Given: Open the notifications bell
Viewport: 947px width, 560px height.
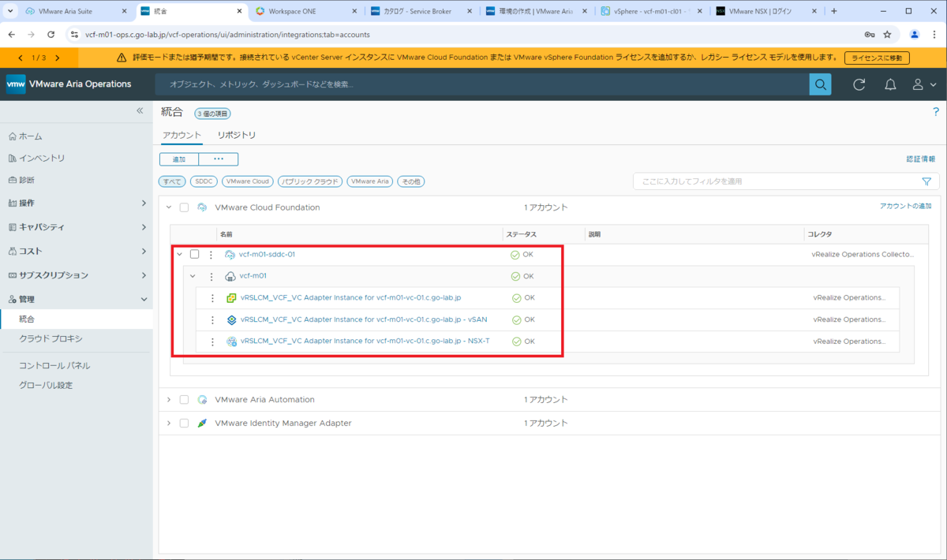Looking at the screenshot, I should pos(890,84).
